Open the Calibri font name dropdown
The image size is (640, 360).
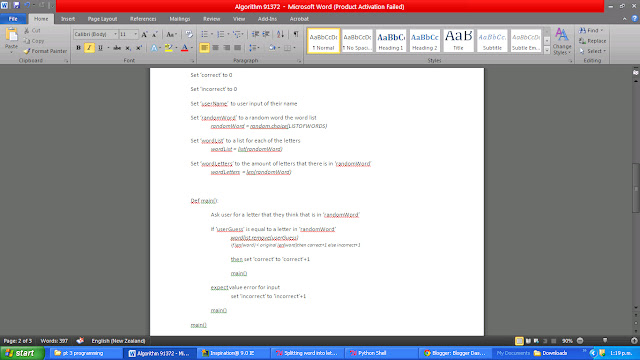116,34
